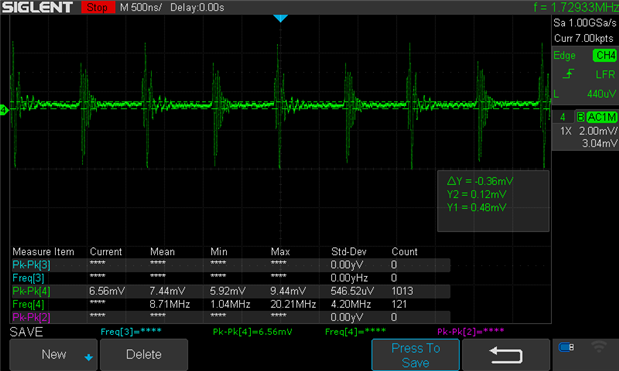Image resolution: width=619 pixels, height=371 pixels.
Task: Click the SIGLENT logo
Action: [37, 7]
